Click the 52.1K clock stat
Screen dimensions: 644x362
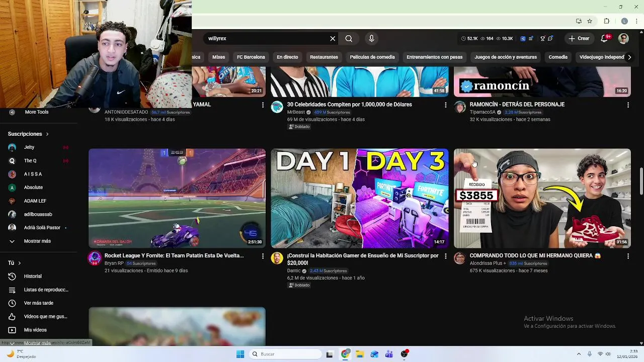469,39
